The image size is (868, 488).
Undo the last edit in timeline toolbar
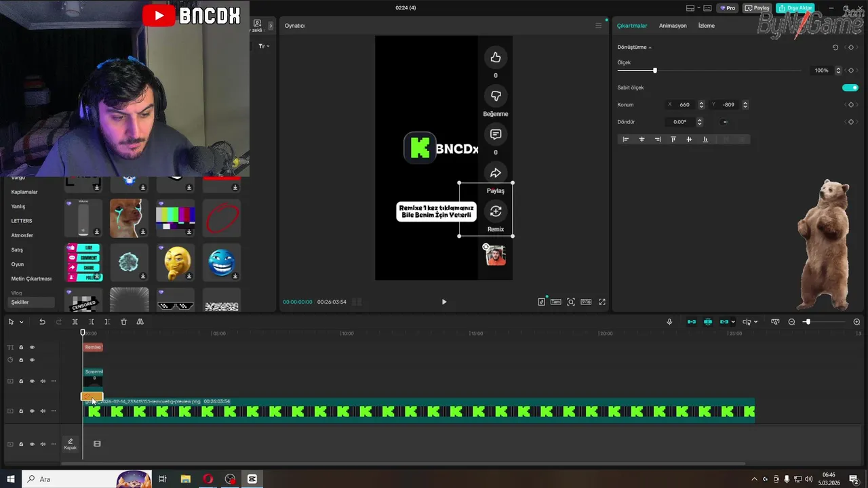coord(42,322)
